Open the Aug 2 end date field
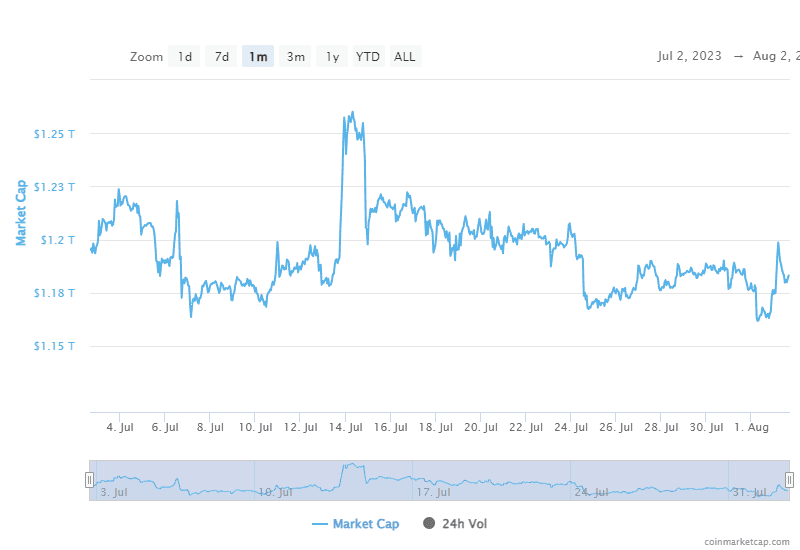The width and height of the screenshot is (800, 550). tap(775, 56)
